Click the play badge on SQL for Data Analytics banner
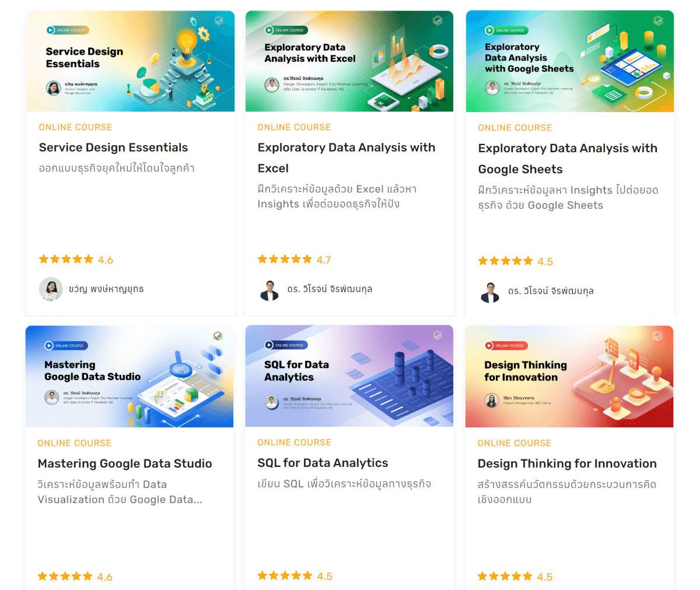This screenshot has height=590, width=700. 269,345
